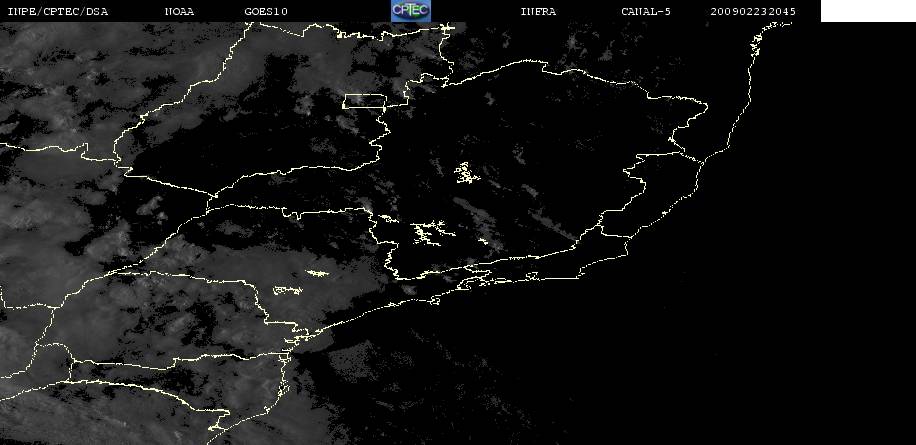This screenshot has height=445, width=916.
Task: Select the GOES10 satellite label
Action: (266, 11)
